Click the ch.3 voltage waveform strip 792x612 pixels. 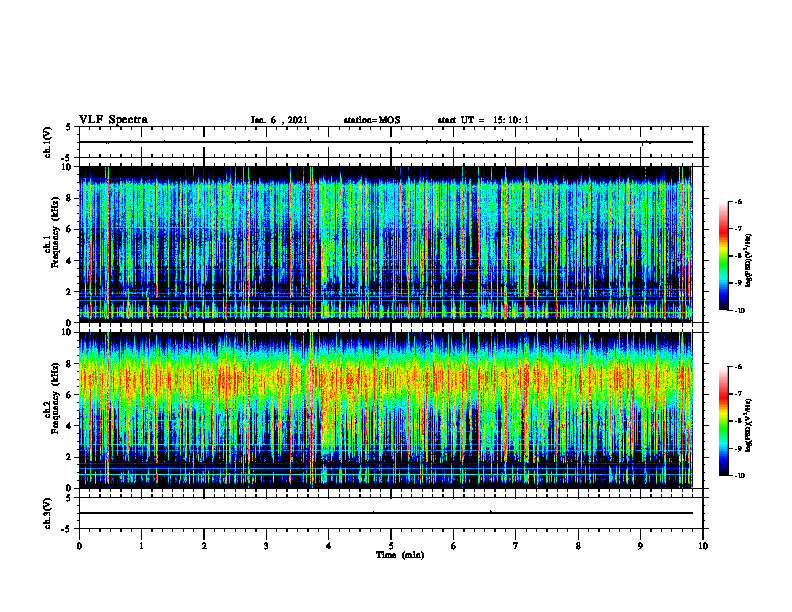[x=391, y=513]
